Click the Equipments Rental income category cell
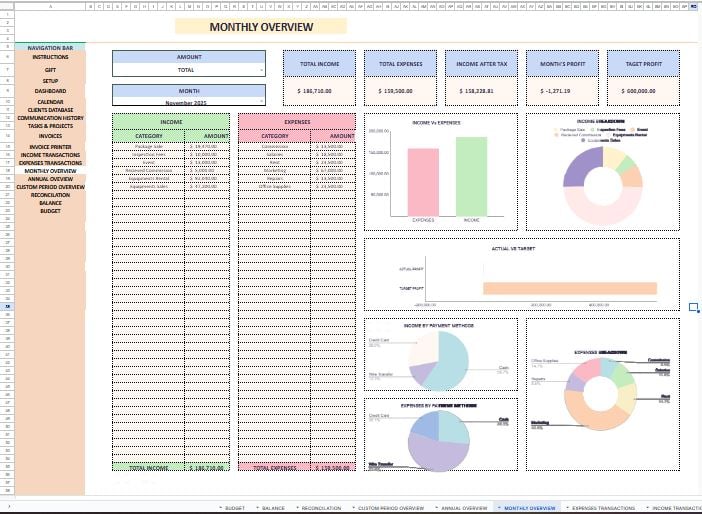This screenshot has width=702, height=514. click(149, 178)
